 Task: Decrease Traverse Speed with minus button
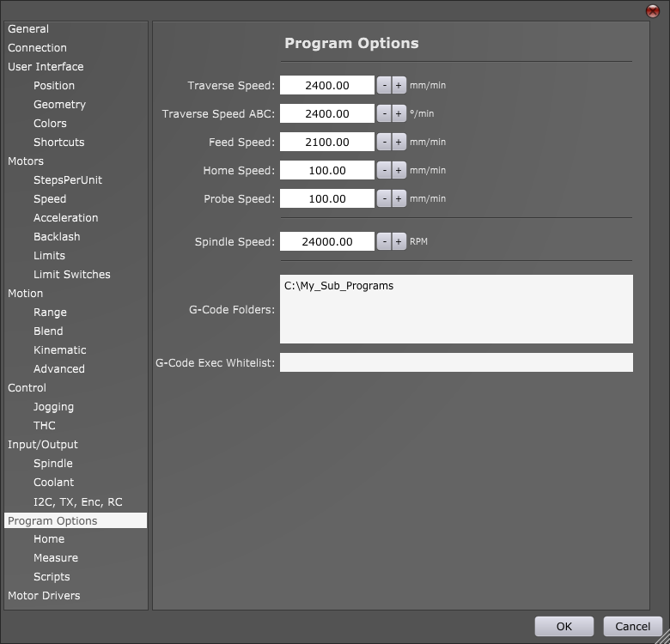click(x=385, y=85)
